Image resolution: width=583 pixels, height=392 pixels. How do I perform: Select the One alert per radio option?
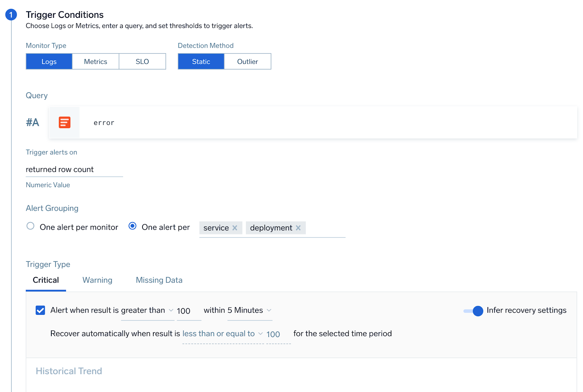click(x=133, y=226)
